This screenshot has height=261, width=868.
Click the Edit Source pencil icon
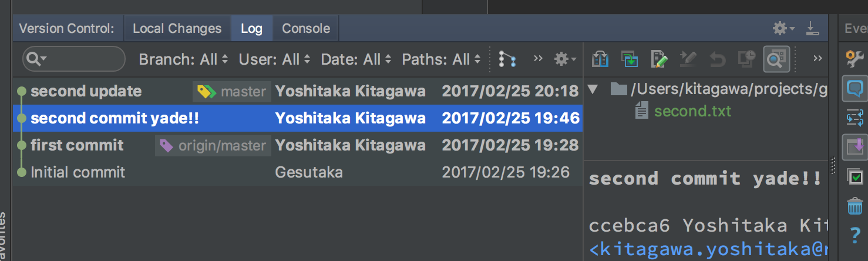coord(660,59)
